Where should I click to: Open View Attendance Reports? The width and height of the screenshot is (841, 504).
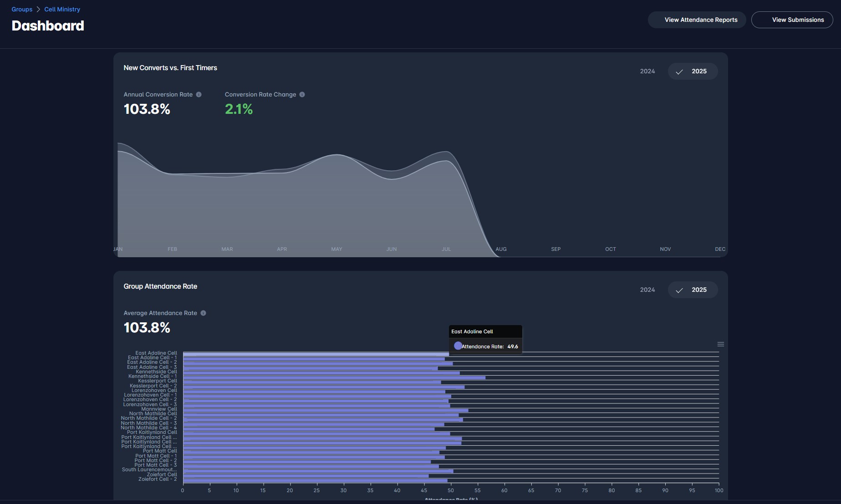[696, 20]
